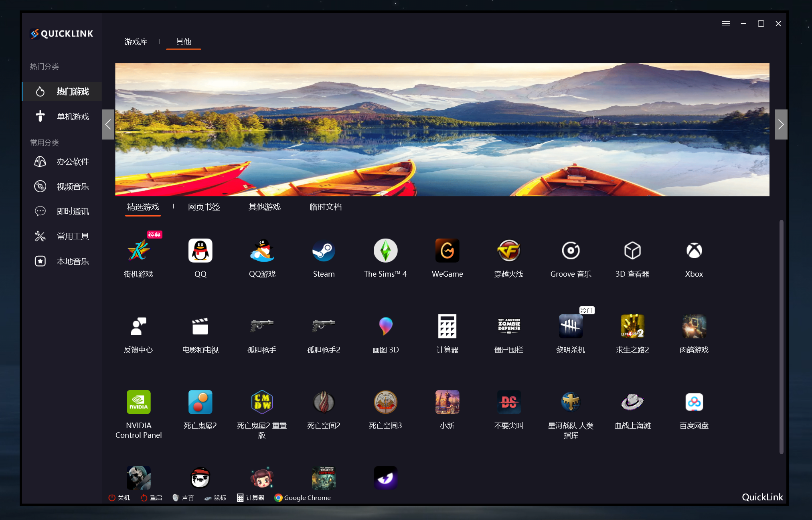Screen dimensions: 812x520
Task: Click the vertical scrollbar on the right
Action: pyautogui.click(x=781, y=336)
